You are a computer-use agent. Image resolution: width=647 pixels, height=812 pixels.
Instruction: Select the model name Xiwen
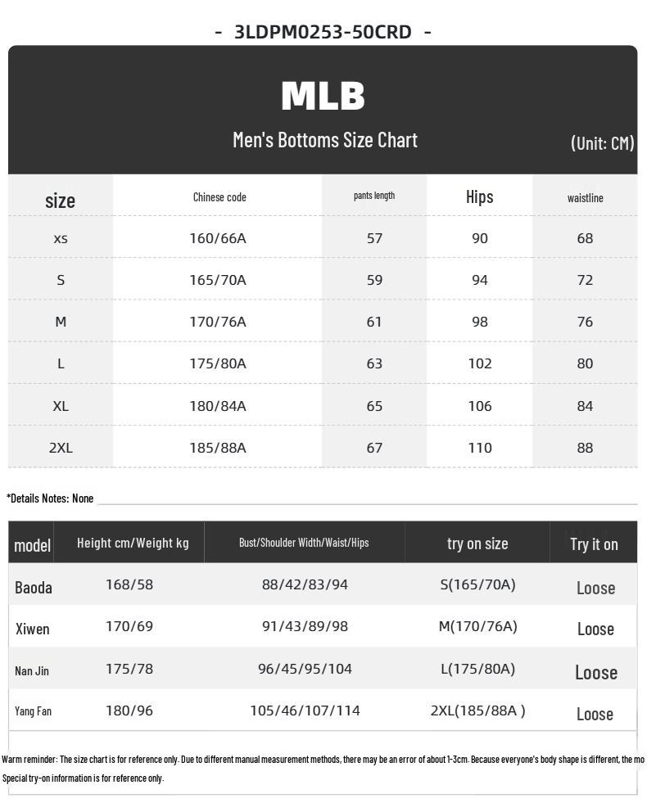click(33, 629)
